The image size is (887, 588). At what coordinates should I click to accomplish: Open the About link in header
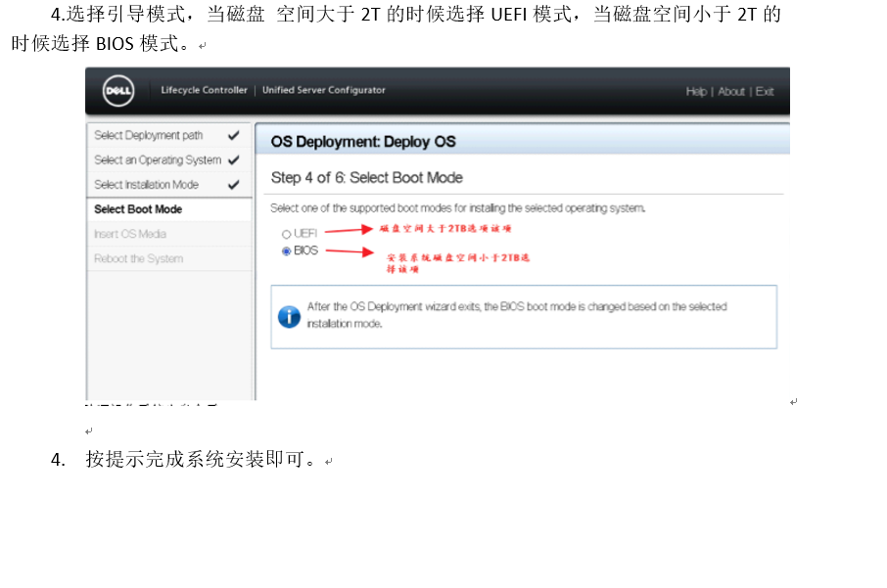coord(731,92)
